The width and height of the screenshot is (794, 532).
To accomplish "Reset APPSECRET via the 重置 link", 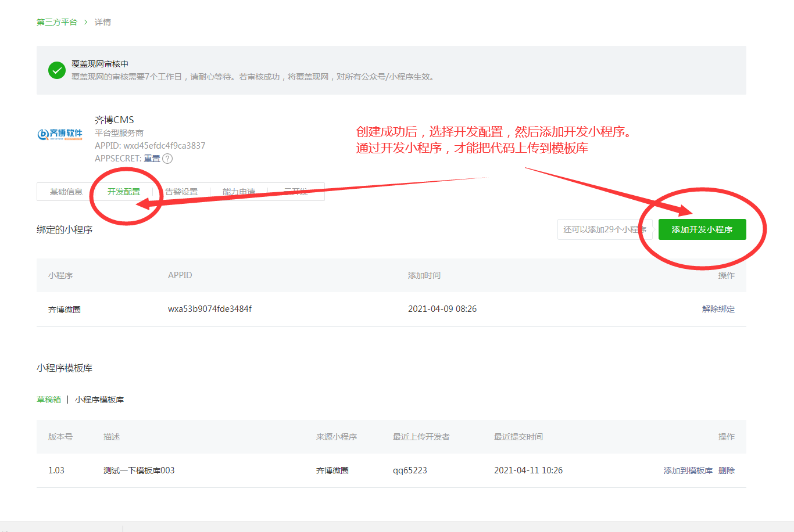I will pos(152,159).
